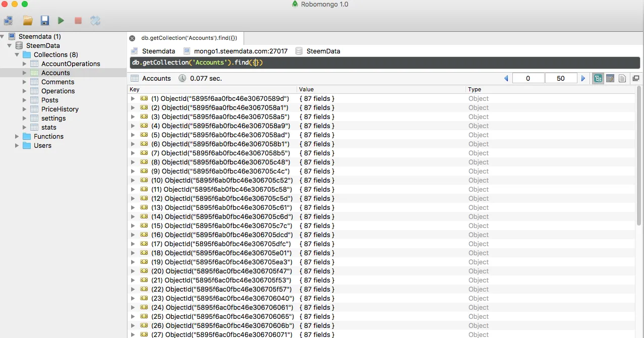Click the settings collection table icon
The width and height of the screenshot is (644, 338).
[34, 118]
